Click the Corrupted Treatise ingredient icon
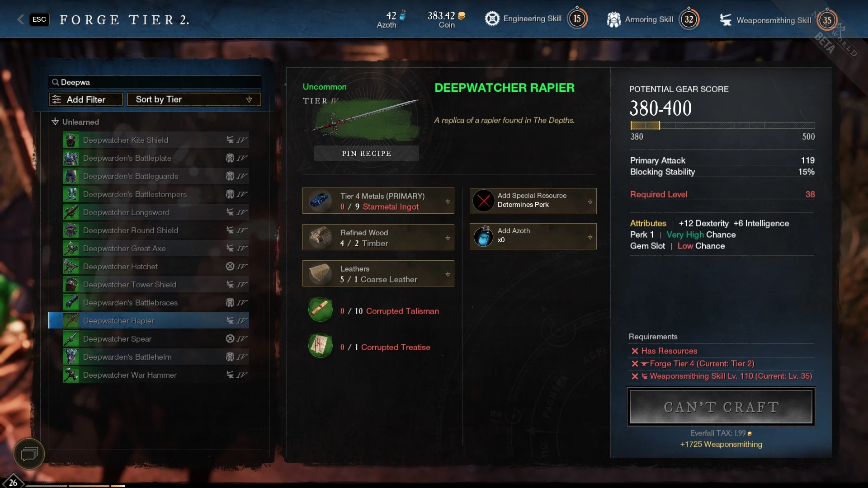 pos(321,346)
